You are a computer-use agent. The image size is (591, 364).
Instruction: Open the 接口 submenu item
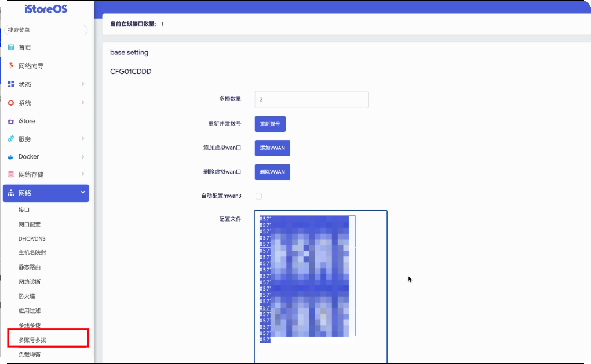pos(24,210)
